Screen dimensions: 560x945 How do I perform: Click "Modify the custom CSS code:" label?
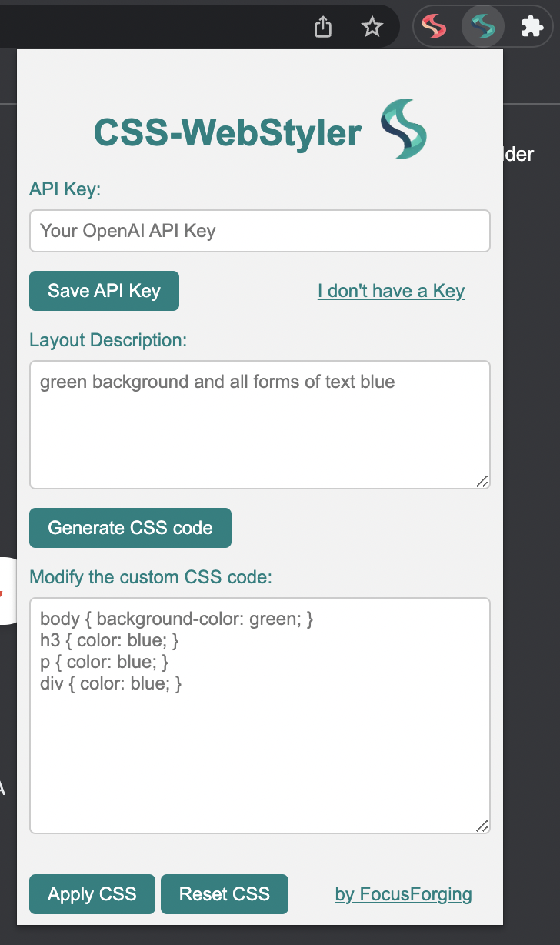click(x=151, y=577)
